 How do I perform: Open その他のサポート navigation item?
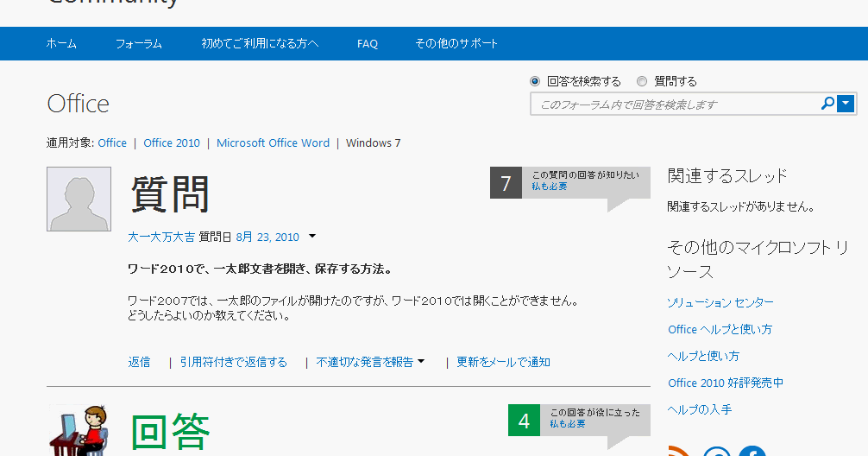click(456, 43)
